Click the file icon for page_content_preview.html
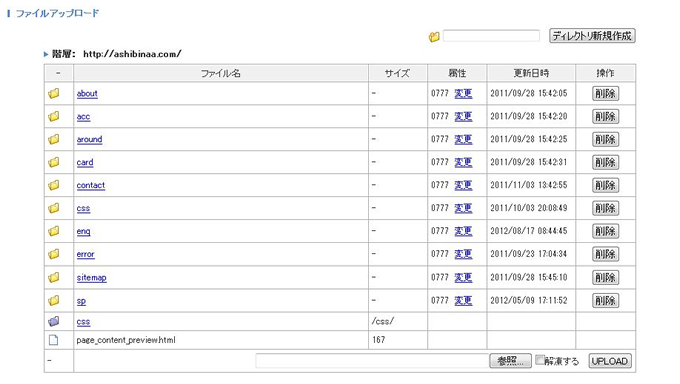This screenshot has height=384, width=680. pos(53,340)
